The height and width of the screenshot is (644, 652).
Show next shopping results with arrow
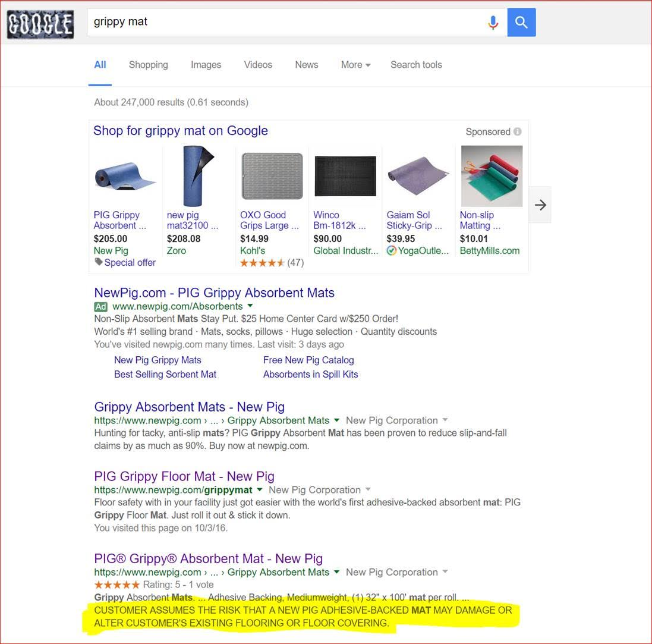coord(540,205)
